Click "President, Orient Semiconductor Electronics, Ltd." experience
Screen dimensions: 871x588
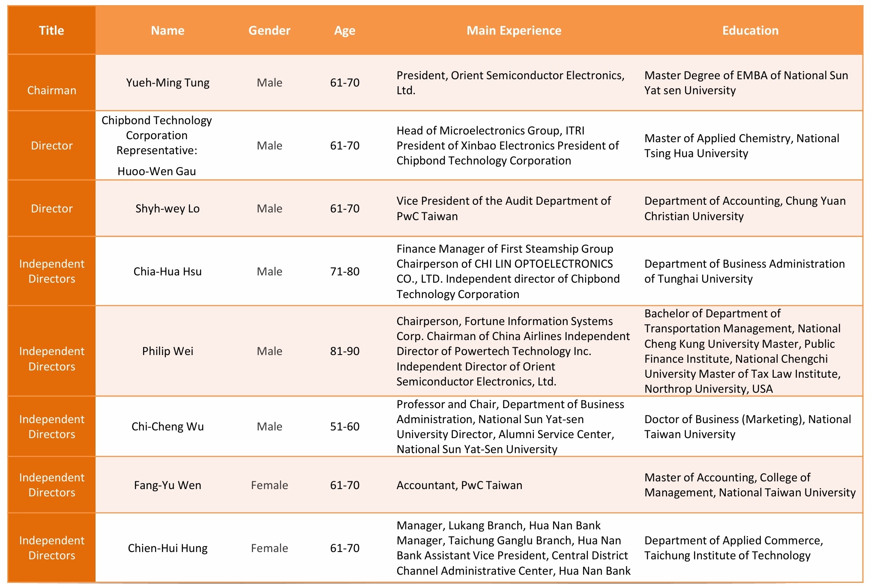(510, 83)
